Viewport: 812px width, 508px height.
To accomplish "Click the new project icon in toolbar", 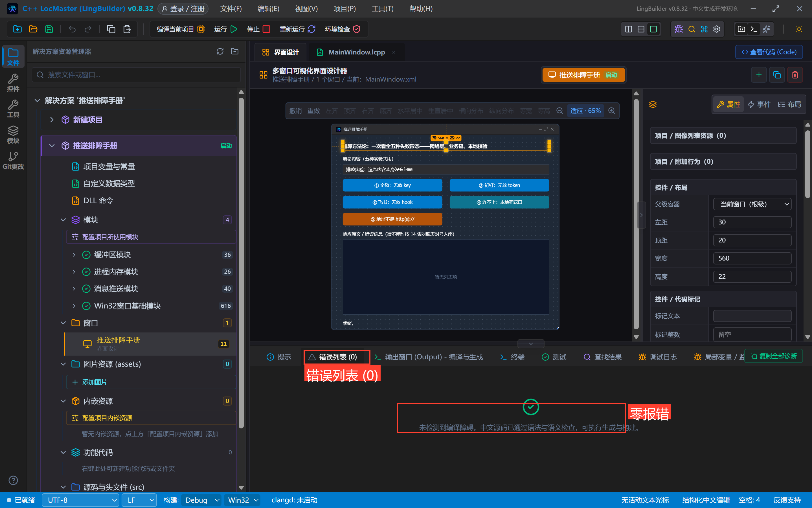I will [17, 29].
